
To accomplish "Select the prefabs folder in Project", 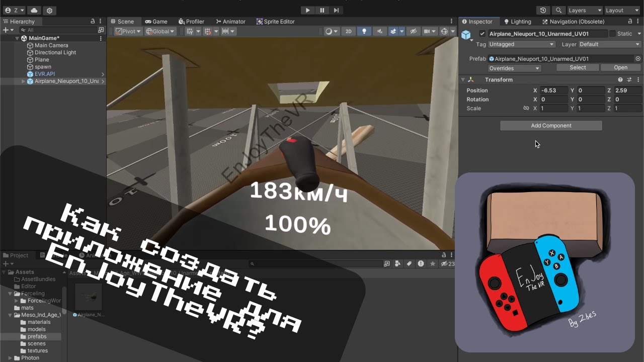I will 37,336.
